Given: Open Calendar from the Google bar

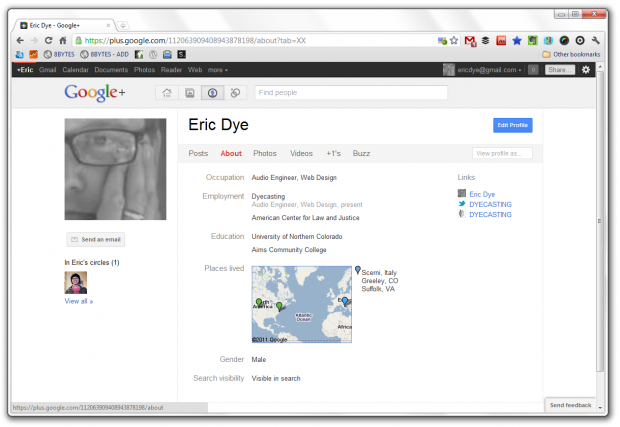Looking at the screenshot, I should point(75,70).
